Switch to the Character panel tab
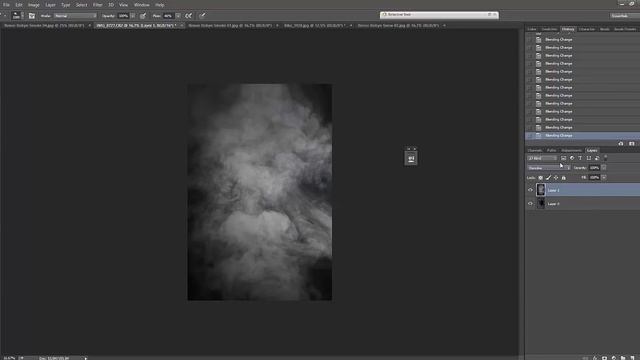Screen dimensions: 640x360 tap(587, 29)
